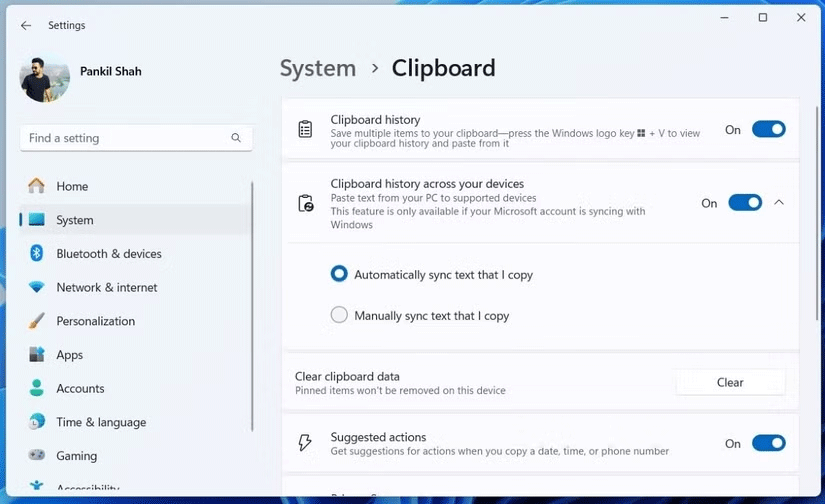Screen dimensions: 825x504
Task: Click Pankil Shah profile picture
Action: point(45,79)
